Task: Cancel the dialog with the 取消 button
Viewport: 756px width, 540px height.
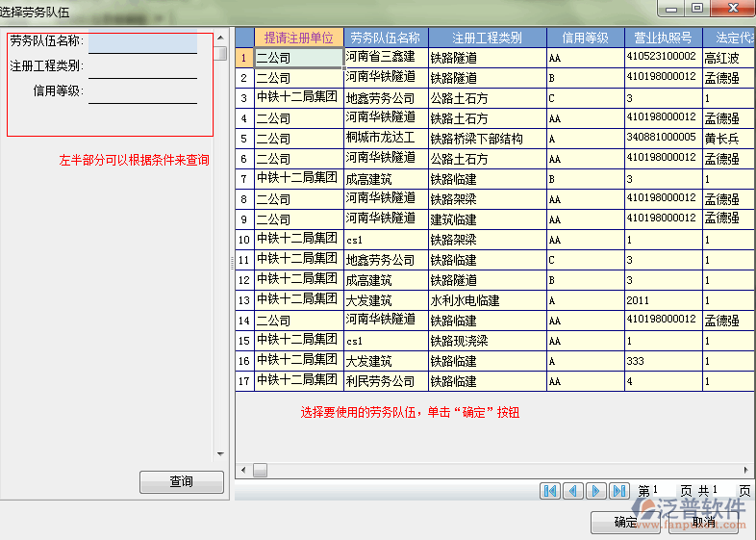Action: pos(705,522)
